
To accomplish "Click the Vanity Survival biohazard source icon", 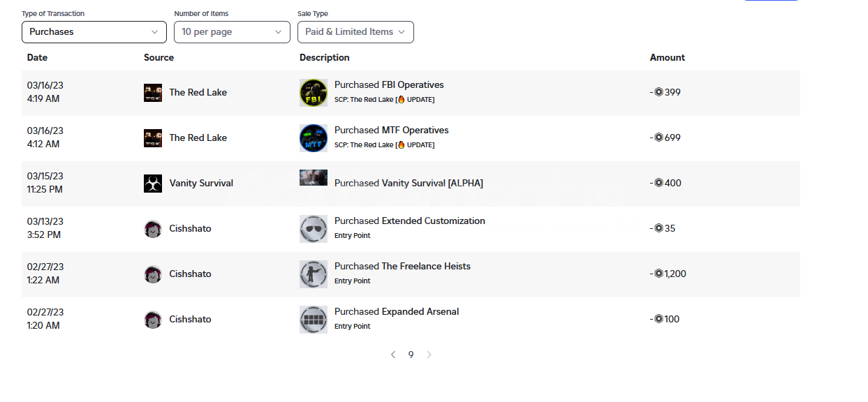I will tap(153, 184).
